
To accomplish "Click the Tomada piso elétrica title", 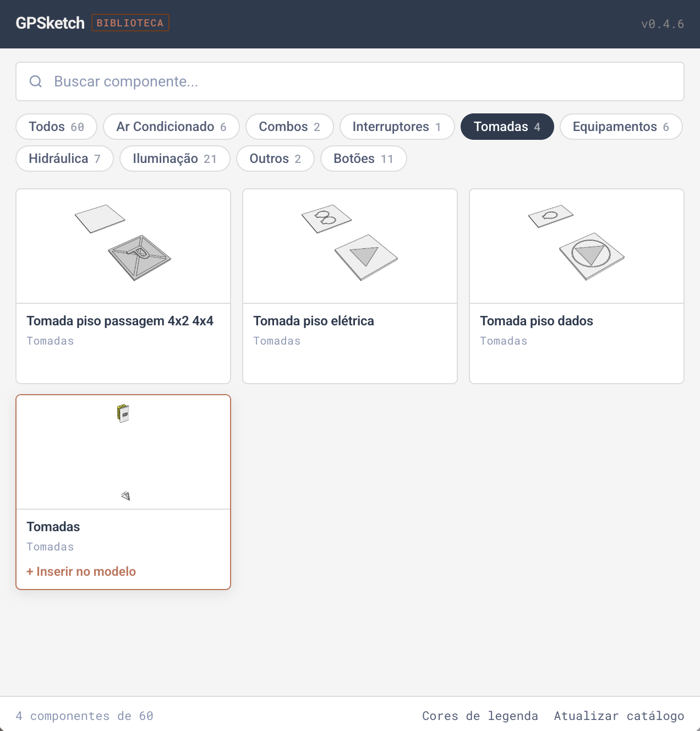I will [x=314, y=321].
